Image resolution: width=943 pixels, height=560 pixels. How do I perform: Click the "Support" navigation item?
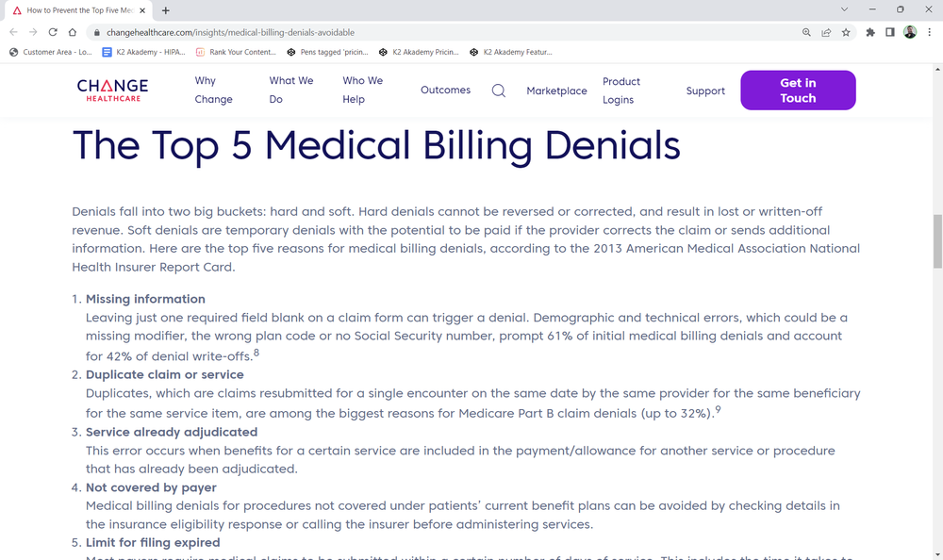705,91
